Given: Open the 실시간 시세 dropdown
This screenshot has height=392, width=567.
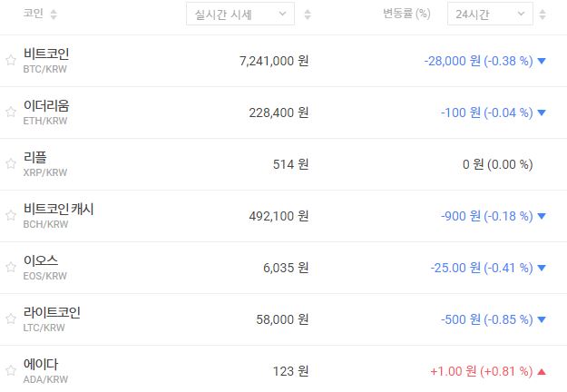Looking at the screenshot, I should point(240,15).
